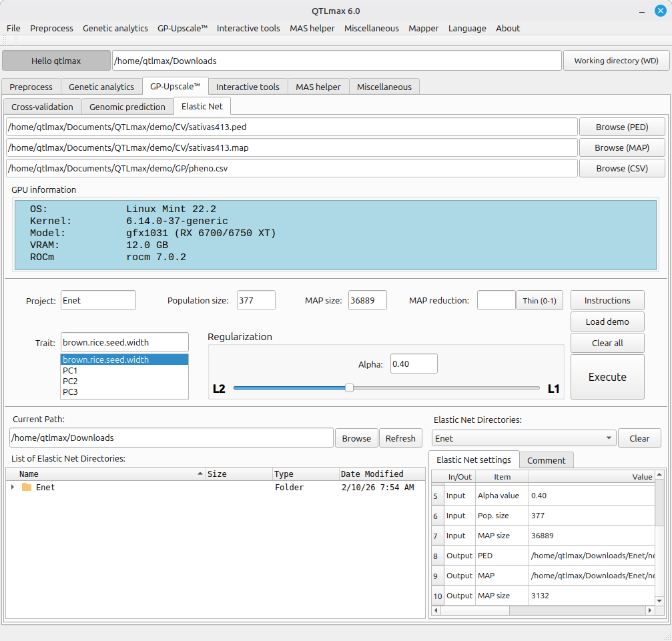Viewport: 672px width, 641px height.
Task: Click the Name column sort arrow
Action: click(200, 474)
